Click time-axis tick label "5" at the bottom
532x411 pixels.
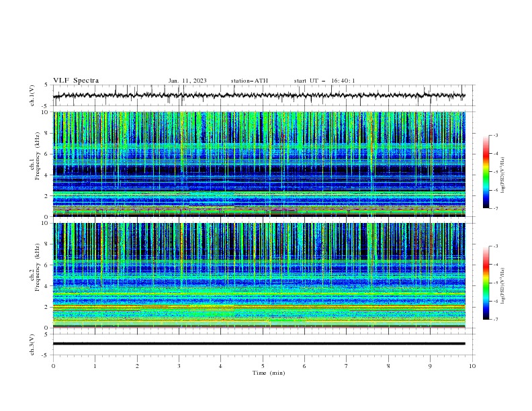263,366
